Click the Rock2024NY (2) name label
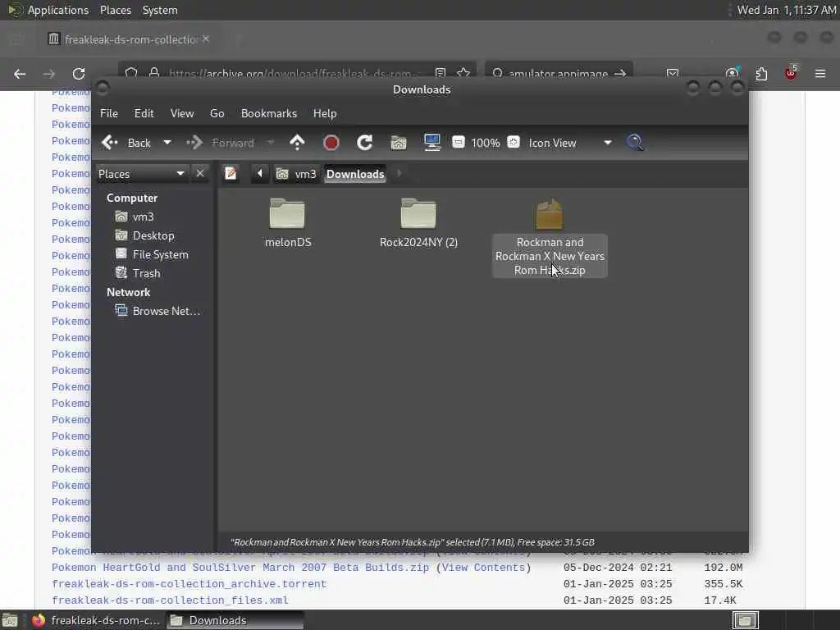Viewport: 840px width, 630px height. pyautogui.click(x=418, y=242)
